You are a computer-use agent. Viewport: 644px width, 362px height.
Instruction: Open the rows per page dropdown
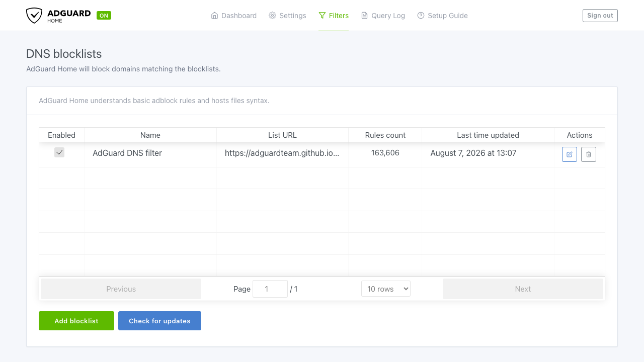click(386, 289)
